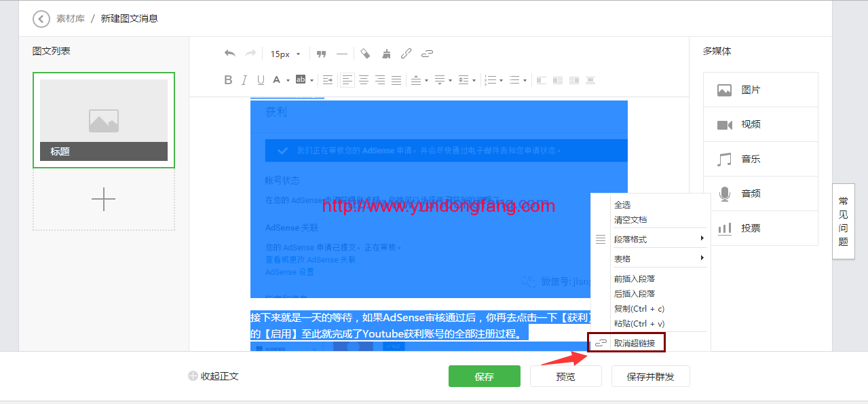This screenshot has width=868, height=404.
Task: Pick font color with the A swatch
Action: coord(276,80)
